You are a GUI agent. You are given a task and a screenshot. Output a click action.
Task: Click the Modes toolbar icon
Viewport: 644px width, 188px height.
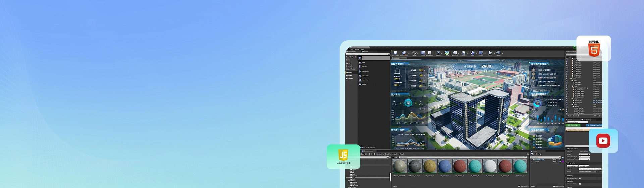coord(414,53)
